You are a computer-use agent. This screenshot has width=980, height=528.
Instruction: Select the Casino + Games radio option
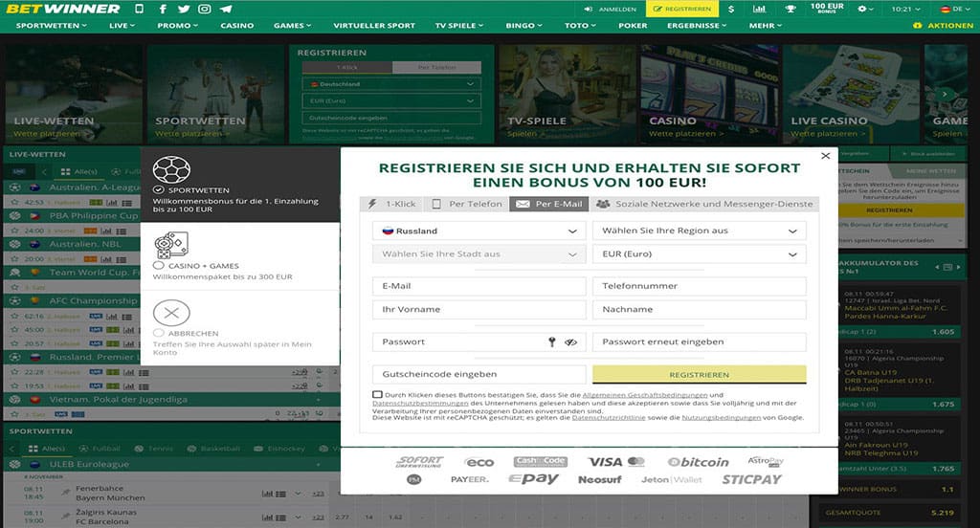(158, 266)
